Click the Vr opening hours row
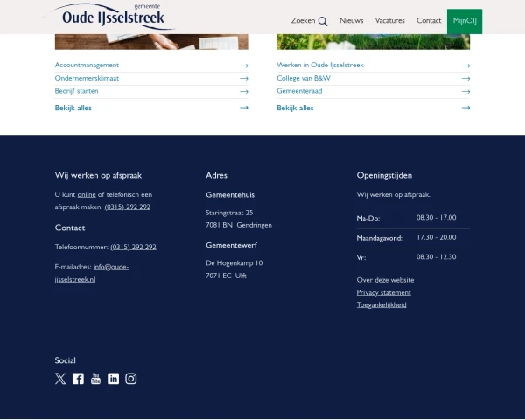The height and width of the screenshot is (420, 525). coord(413,257)
